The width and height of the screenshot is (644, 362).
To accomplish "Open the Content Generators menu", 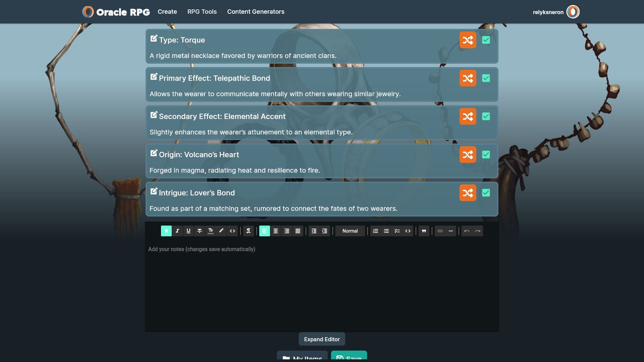I will [x=256, y=12].
